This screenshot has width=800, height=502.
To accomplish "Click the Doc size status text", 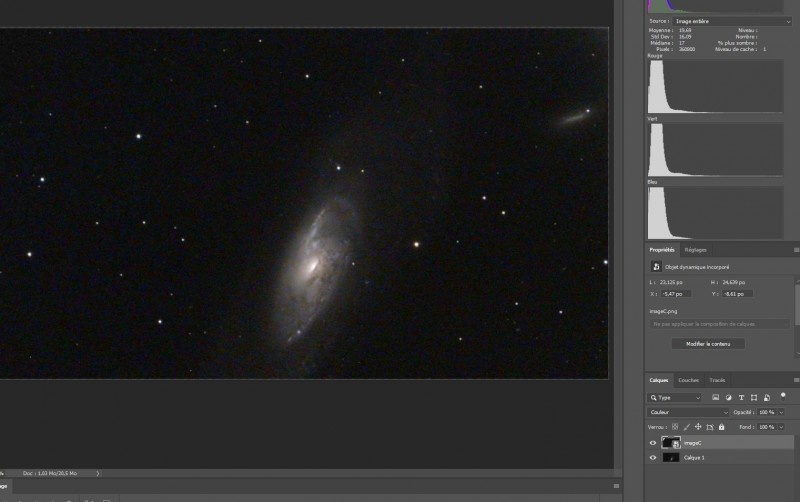I will pyautogui.click(x=49, y=473).
